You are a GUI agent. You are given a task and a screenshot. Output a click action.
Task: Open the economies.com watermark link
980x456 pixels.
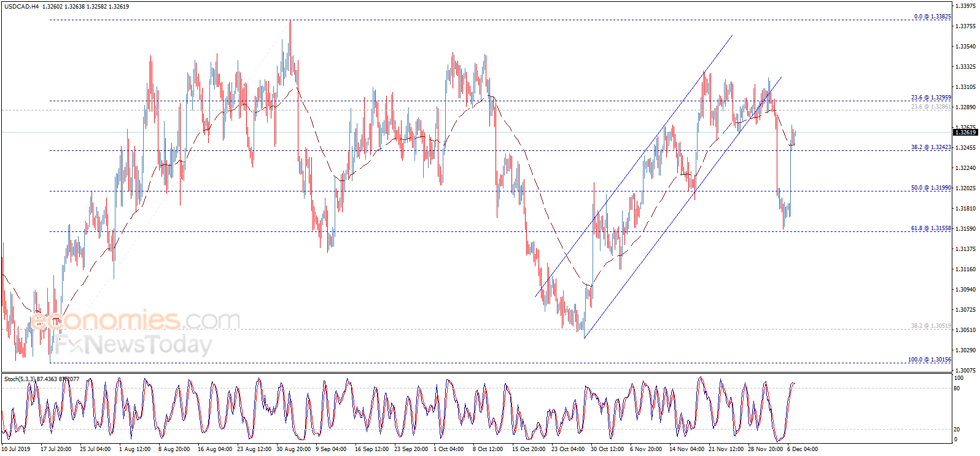(x=135, y=320)
